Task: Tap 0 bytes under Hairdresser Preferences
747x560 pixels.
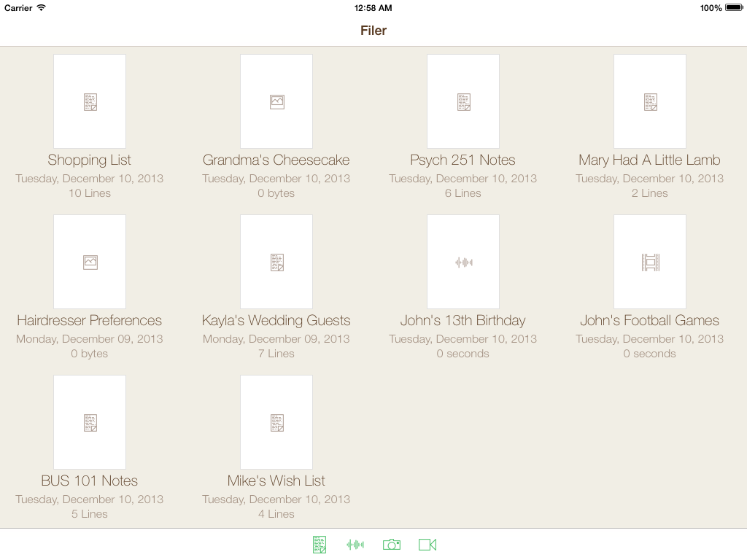Action: point(90,354)
